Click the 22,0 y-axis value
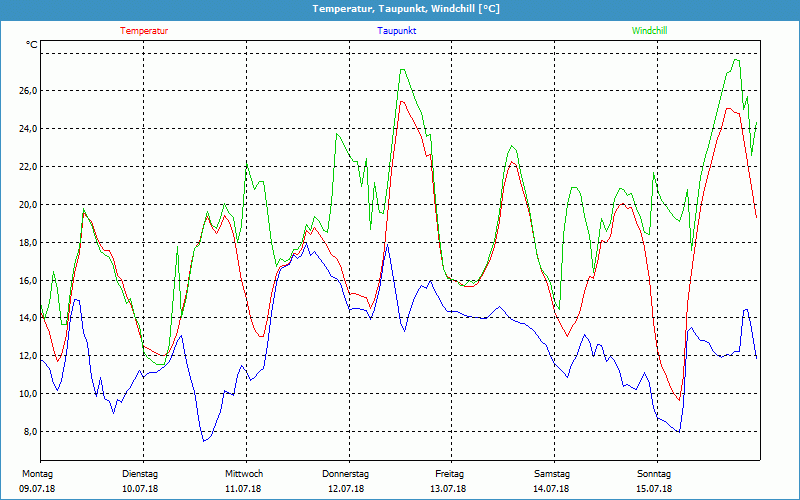Viewport: 800px width, 500px height. 29,167
